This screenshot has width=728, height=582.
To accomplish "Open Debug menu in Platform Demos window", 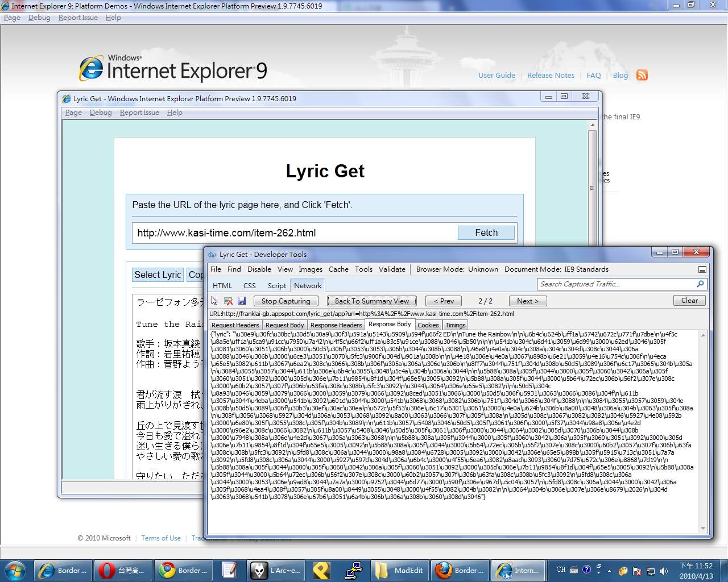I will click(x=39, y=18).
